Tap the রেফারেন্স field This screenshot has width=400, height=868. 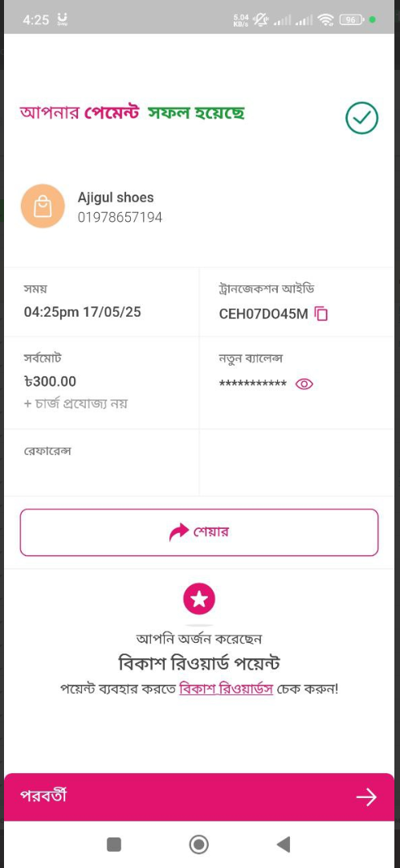102,462
